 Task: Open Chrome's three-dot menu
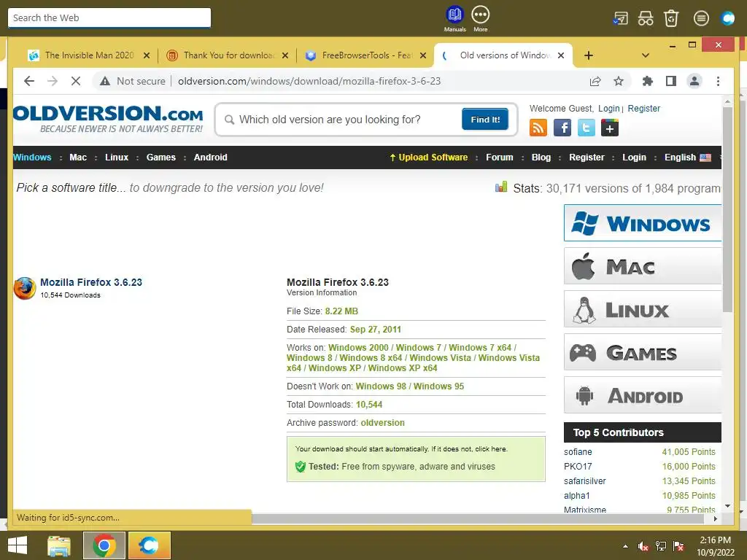point(718,81)
